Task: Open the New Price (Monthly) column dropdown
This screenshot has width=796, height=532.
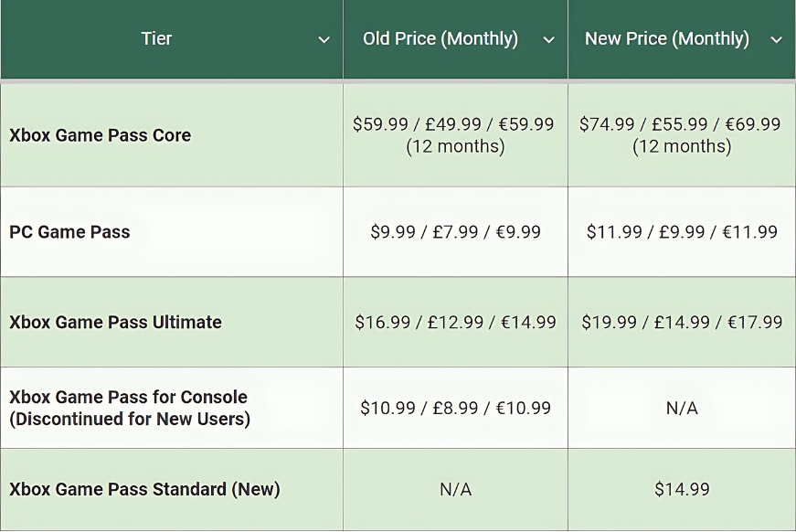Action: tap(776, 40)
